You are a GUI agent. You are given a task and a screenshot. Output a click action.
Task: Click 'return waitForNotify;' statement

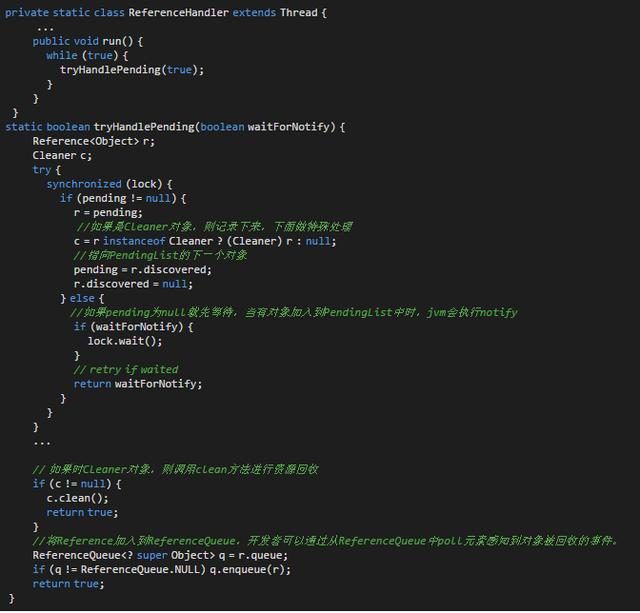138,384
